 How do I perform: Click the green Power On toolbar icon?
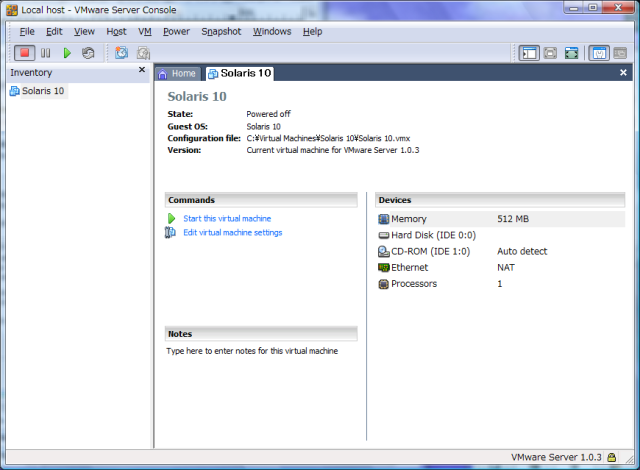tap(67, 52)
